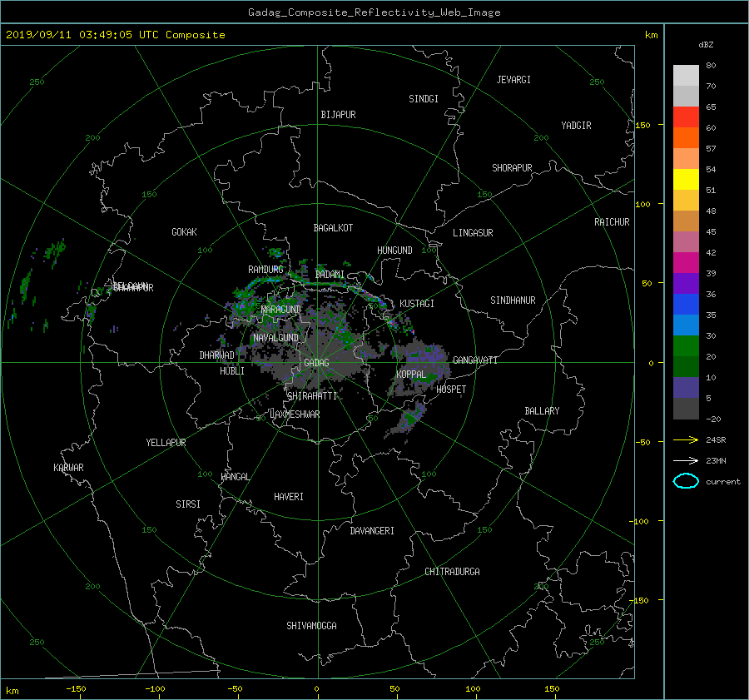The image size is (749, 700).
Task: Click the YELLAPUR city label
Action: click(x=166, y=443)
